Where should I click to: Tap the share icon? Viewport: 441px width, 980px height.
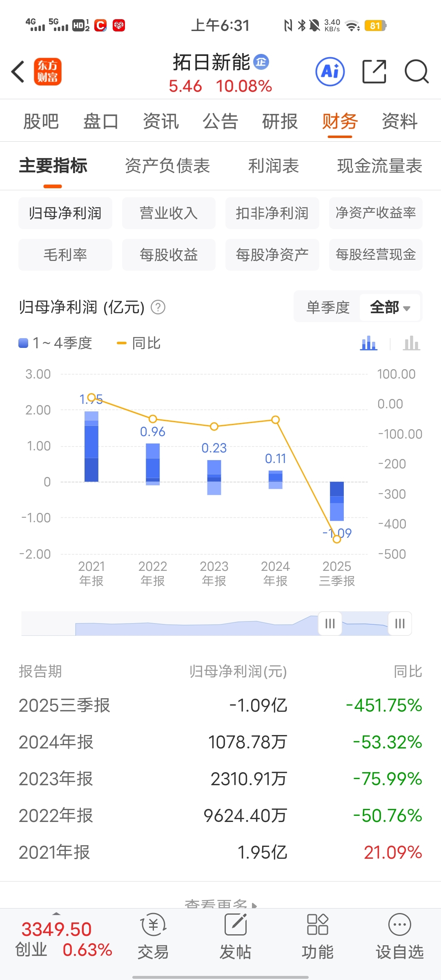[x=374, y=71]
